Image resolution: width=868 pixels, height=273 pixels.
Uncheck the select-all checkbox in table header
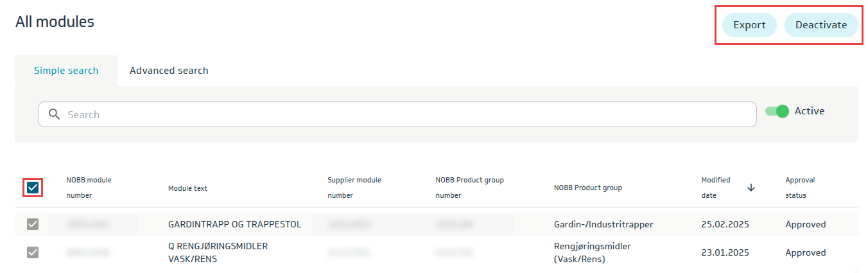point(33,188)
